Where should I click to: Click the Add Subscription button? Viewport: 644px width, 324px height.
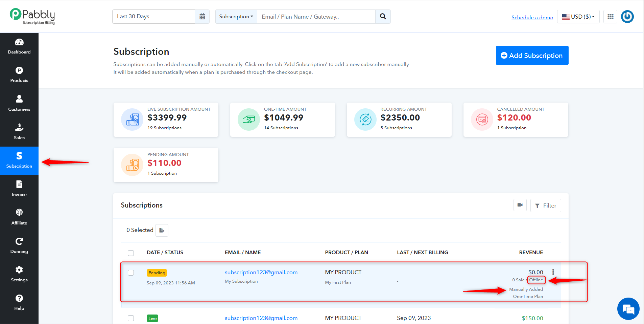click(x=532, y=56)
